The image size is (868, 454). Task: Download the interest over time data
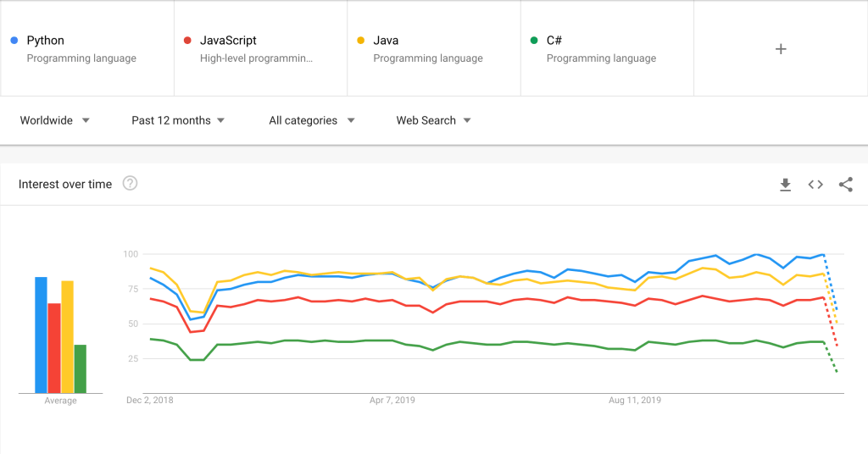click(785, 185)
